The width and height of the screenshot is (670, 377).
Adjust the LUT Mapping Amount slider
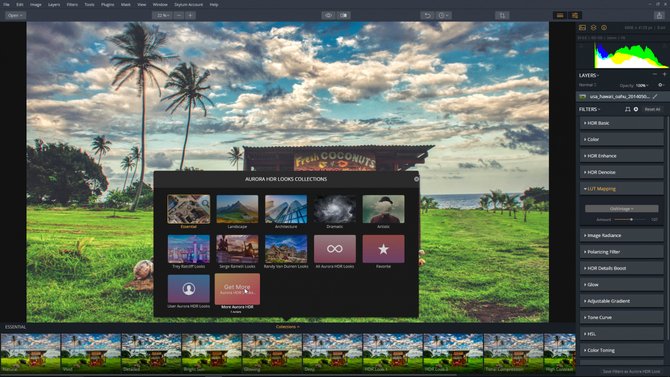pos(632,220)
